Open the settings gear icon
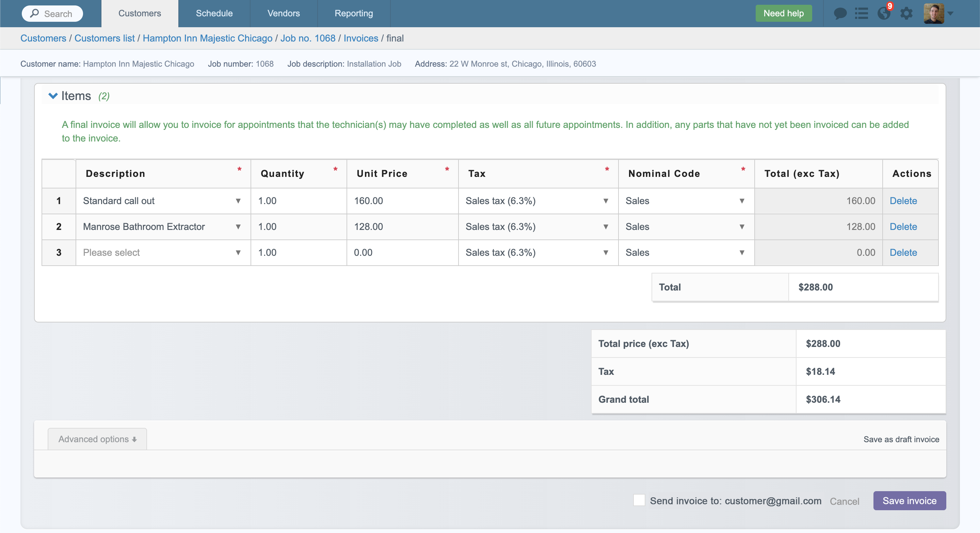Viewport: 980px width, 533px height. point(906,14)
